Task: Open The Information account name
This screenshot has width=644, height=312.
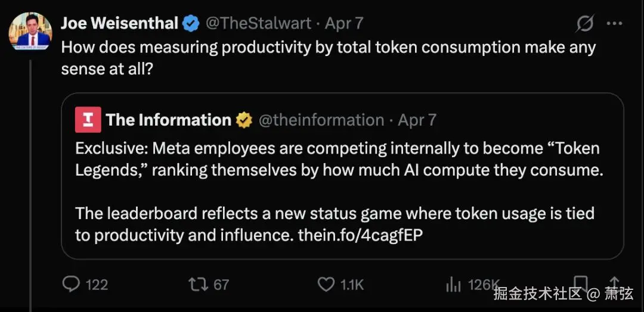Action: click(168, 120)
